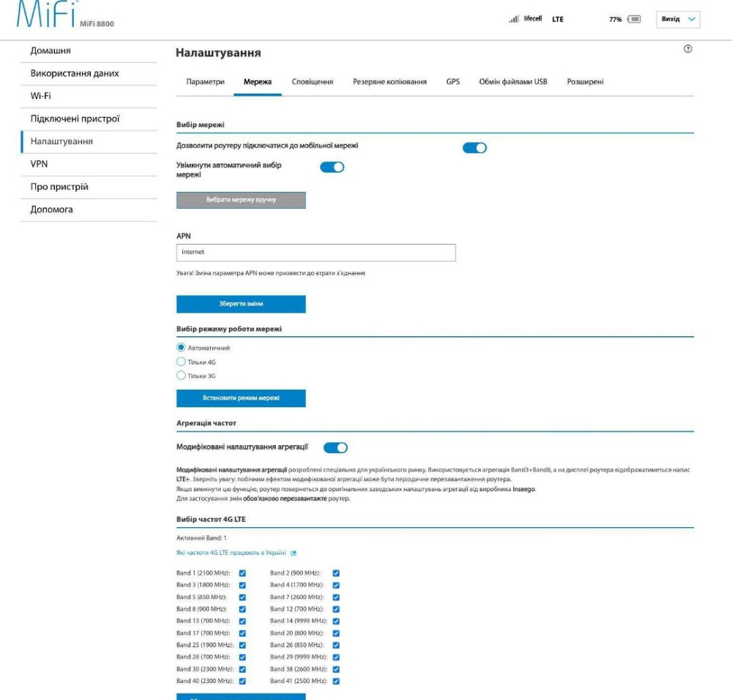Uncheck Band 28 (700 MHz) checkbox
This screenshot has width=732, height=700.
click(242, 658)
